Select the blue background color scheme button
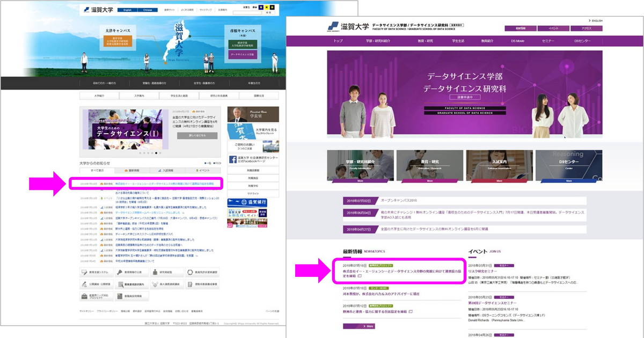Image resolution: width=644 pixels, height=338 pixels. 262,8
